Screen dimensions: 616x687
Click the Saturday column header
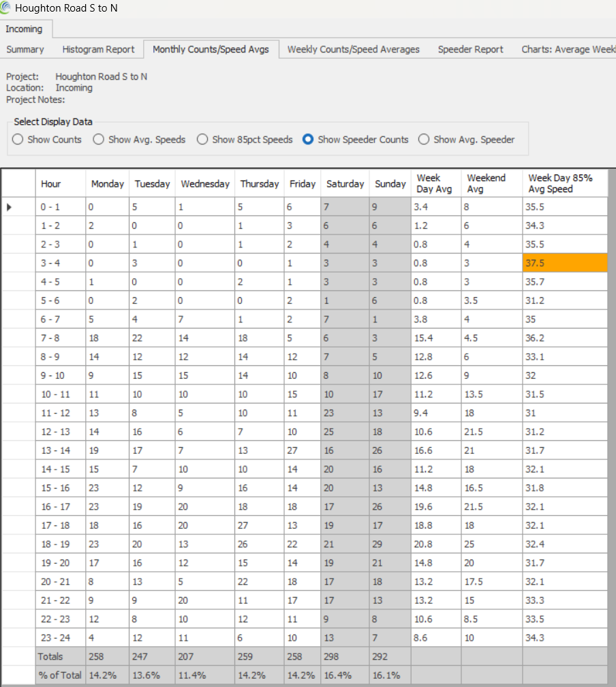pyautogui.click(x=345, y=183)
